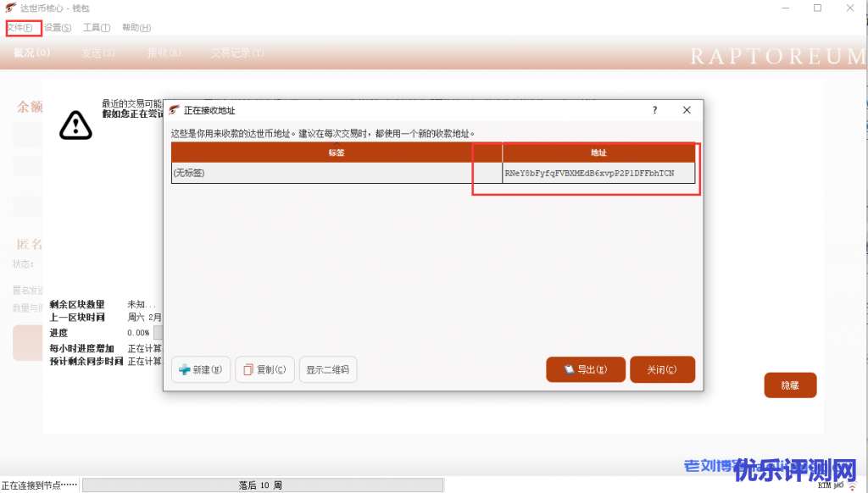Close the 正在接收地址 dialog with X
This screenshot has height=493, width=868.
(x=687, y=110)
